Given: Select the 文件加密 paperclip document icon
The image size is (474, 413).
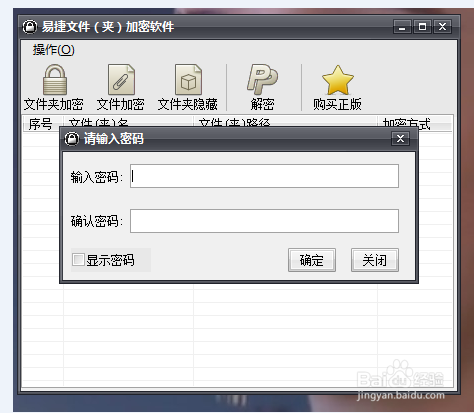Looking at the screenshot, I should (121, 80).
